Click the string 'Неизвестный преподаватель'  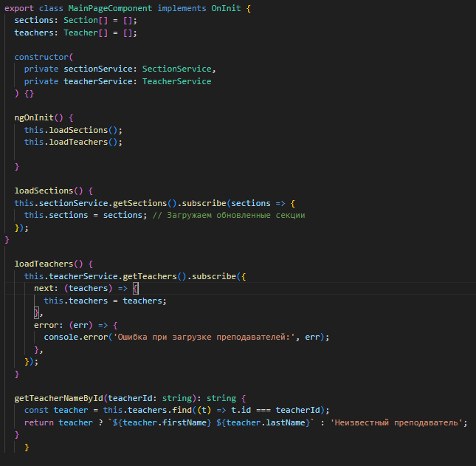point(396,422)
